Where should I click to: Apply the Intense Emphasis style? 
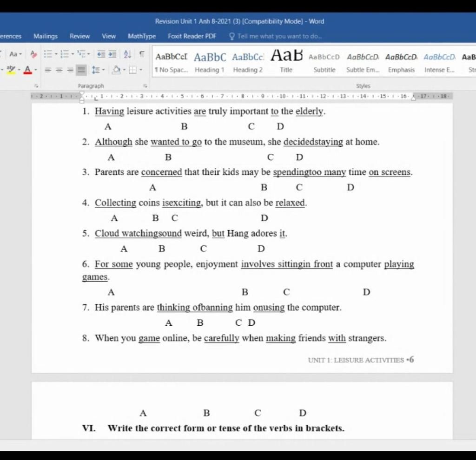click(440, 63)
